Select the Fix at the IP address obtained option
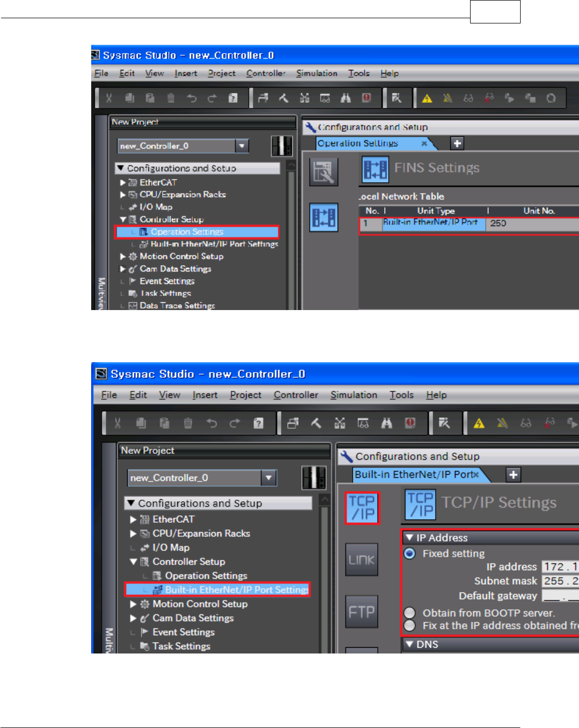The height and width of the screenshot is (728, 579). [410, 625]
